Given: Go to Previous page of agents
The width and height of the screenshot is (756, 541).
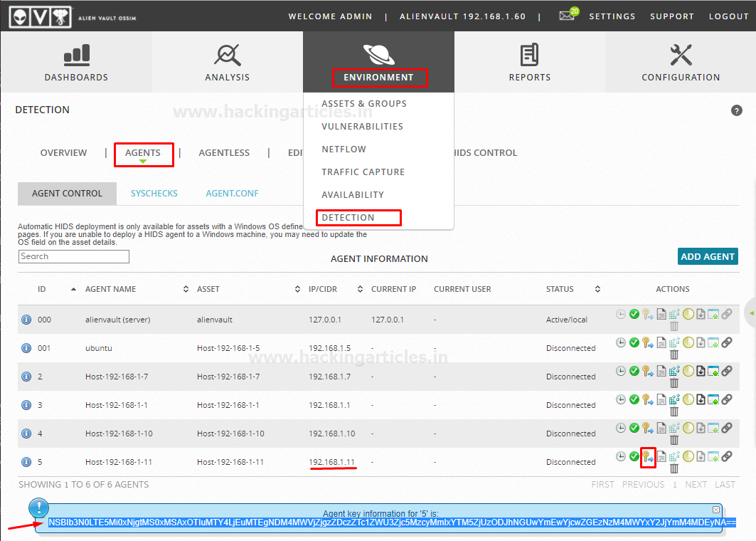Looking at the screenshot, I should pyautogui.click(x=643, y=485).
